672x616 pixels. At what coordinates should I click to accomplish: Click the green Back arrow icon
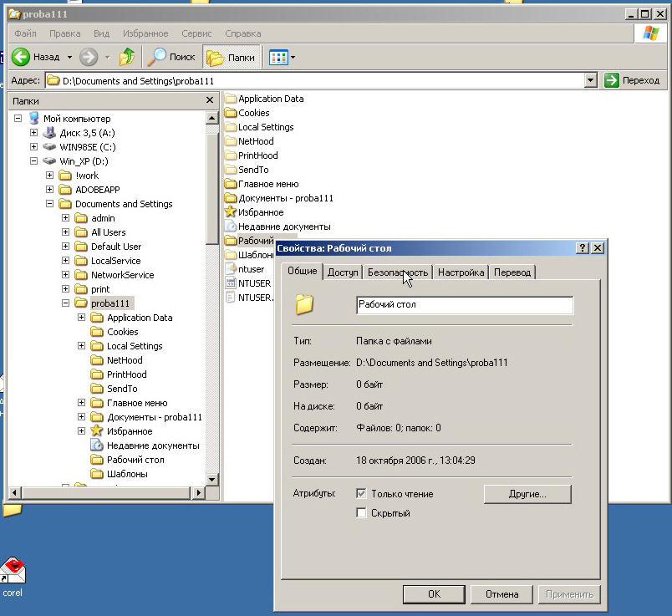[21, 58]
